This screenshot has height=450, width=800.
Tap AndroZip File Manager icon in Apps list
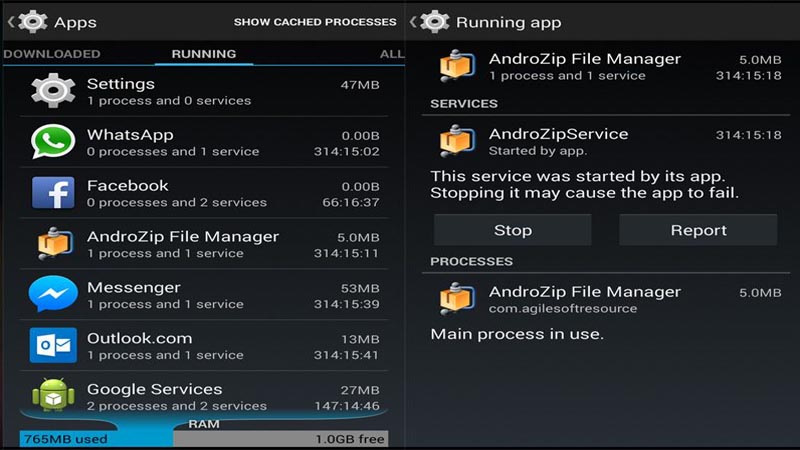[53, 245]
